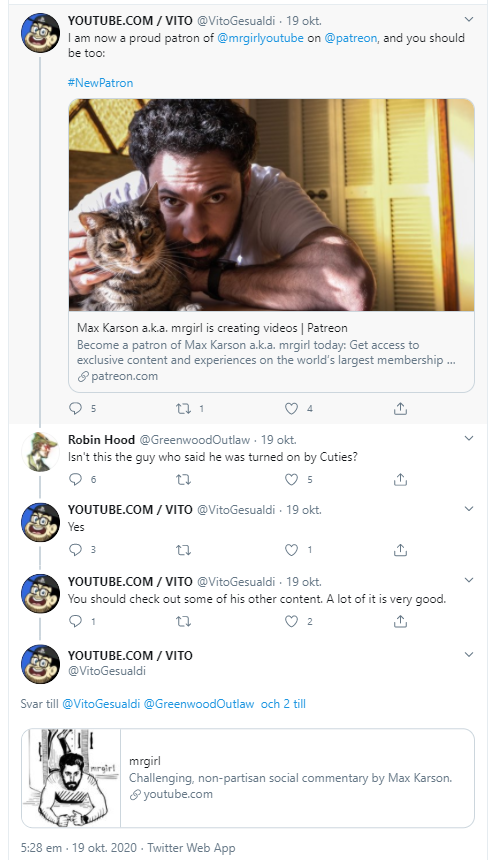Screen dimensions: 491x860
Task: Open the mrgirl youtube.com link card
Action: pyautogui.click(x=247, y=778)
